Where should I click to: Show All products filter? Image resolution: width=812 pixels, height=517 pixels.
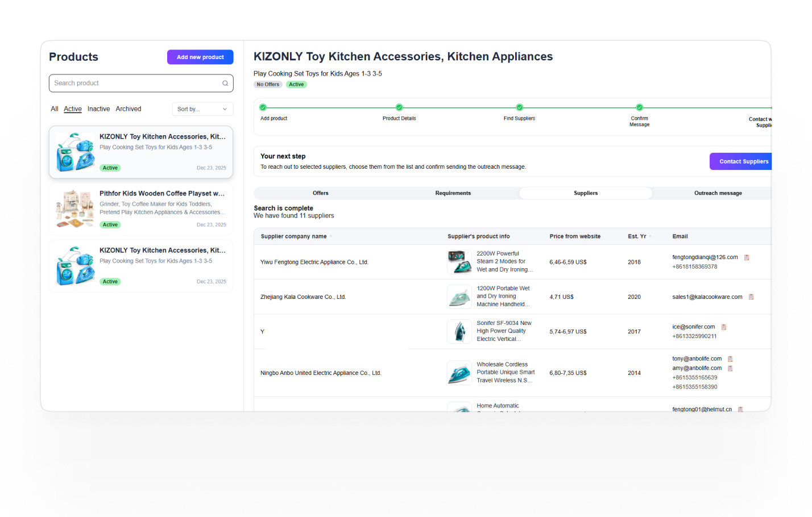click(x=55, y=109)
